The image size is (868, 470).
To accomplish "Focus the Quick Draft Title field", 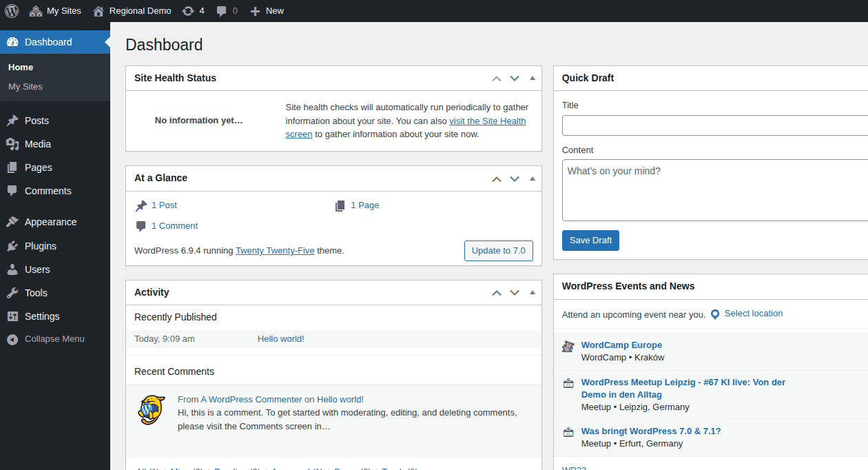I will click(715, 125).
